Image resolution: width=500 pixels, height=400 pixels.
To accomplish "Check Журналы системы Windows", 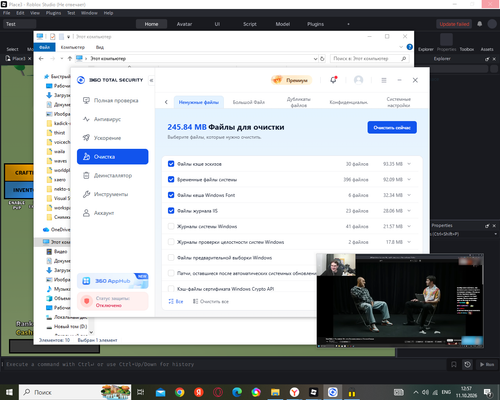I will coord(171,226).
